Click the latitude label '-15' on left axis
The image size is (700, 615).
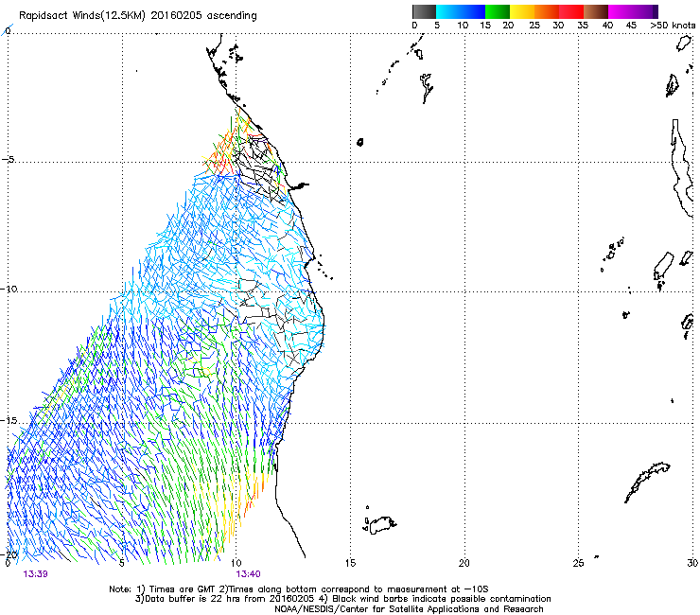[x=9, y=421]
